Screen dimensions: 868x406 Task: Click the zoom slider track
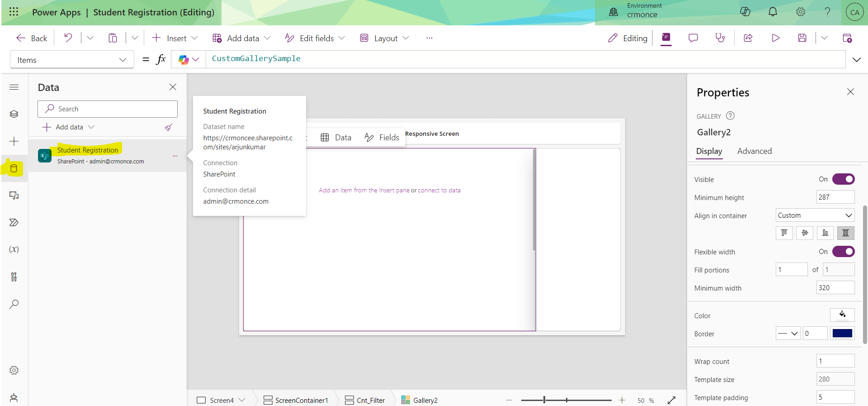coord(566,400)
